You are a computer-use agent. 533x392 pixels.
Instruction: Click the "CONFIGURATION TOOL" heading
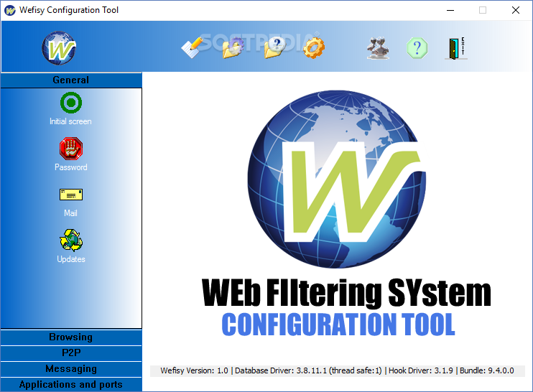pyautogui.click(x=338, y=325)
